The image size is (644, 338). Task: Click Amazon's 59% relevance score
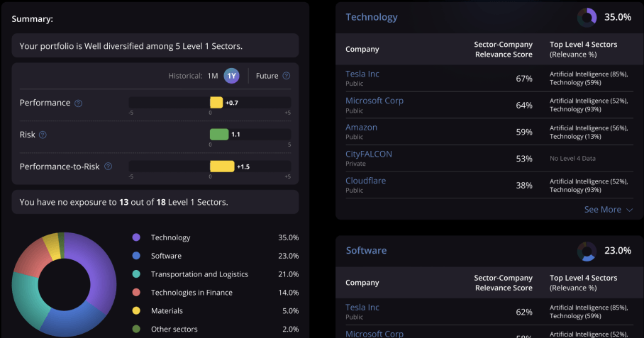point(524,132)
